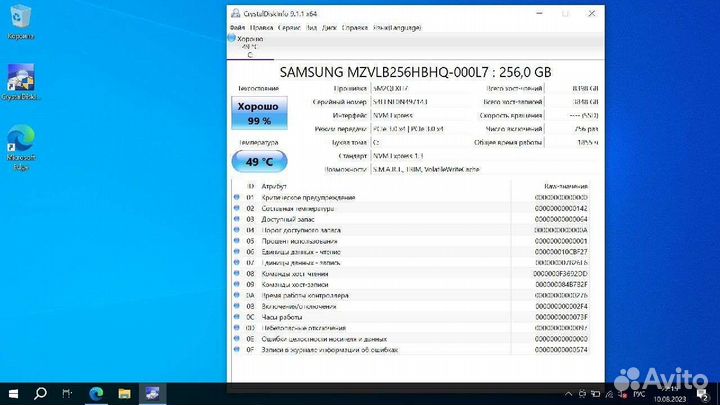The height and width of the screenshot is (405, 720).
Task: Click the status dot of attribute 02
Action: click(236, 208)
